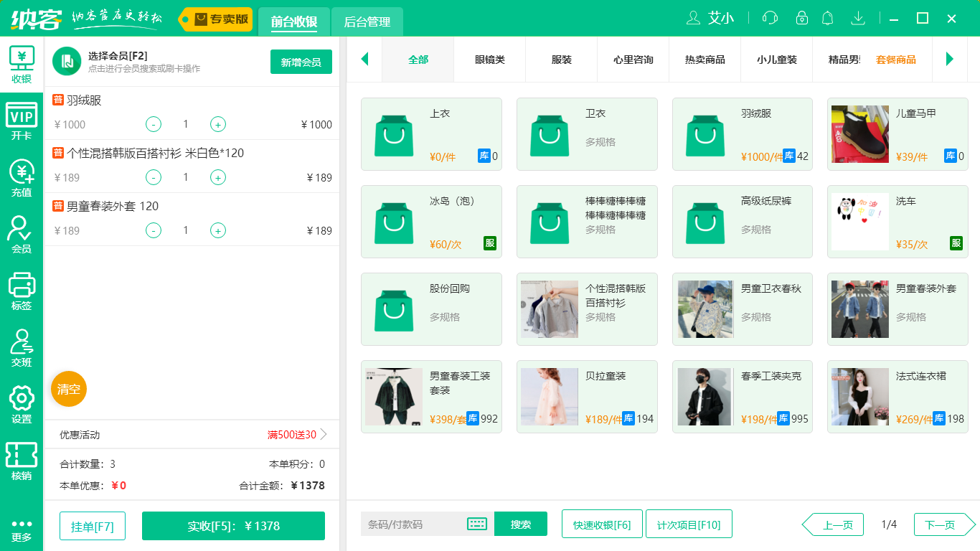The image size is (980, 551).
Task: Select the 充值 recharge icon
Action: (x=22, y=175)
